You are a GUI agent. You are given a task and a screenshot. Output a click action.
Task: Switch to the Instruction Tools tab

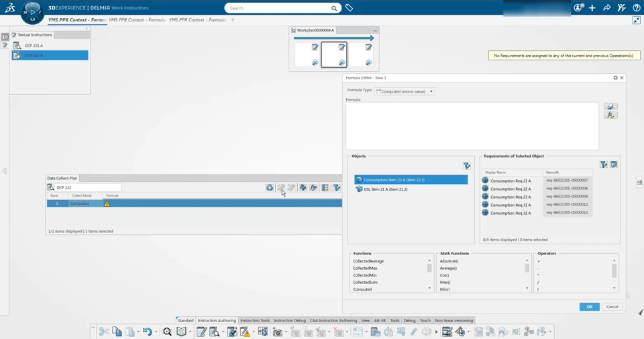tap(255, 320)
